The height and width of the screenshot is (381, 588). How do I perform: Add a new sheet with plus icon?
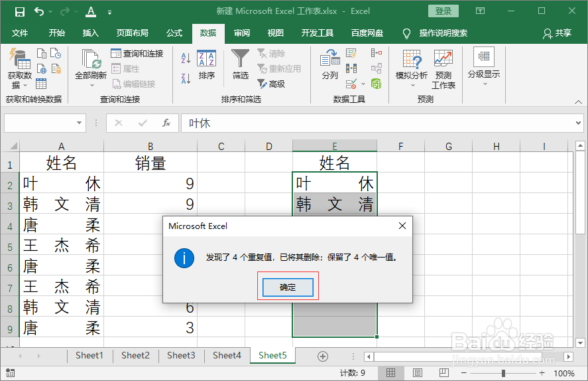(x=322, y=356)
